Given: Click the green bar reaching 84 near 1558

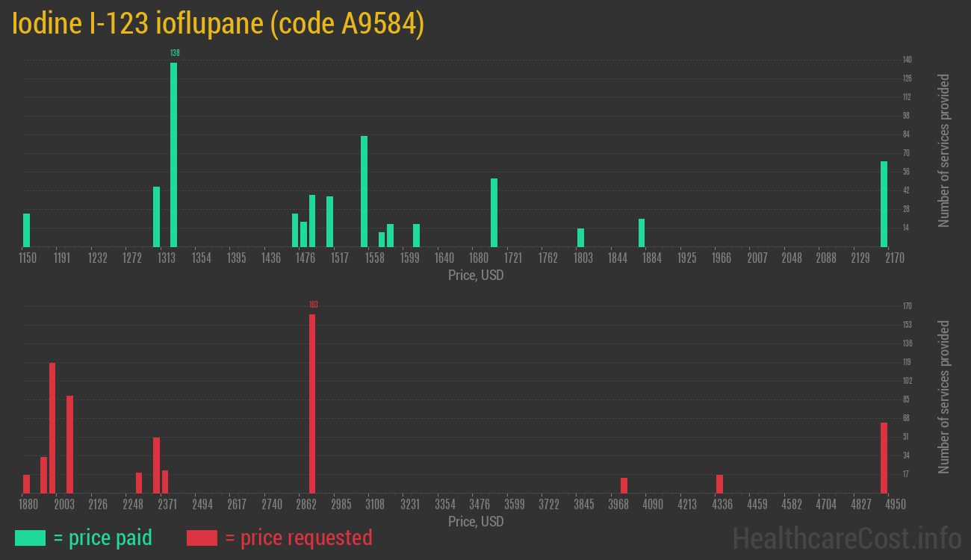Looking at the screenshot, I should 364,191.
